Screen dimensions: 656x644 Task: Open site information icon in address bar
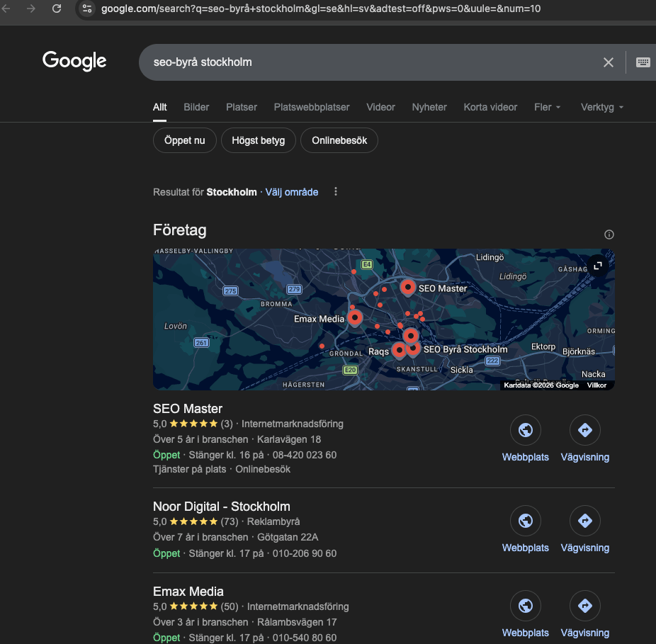pyautogui.click(x=87, y=9)
